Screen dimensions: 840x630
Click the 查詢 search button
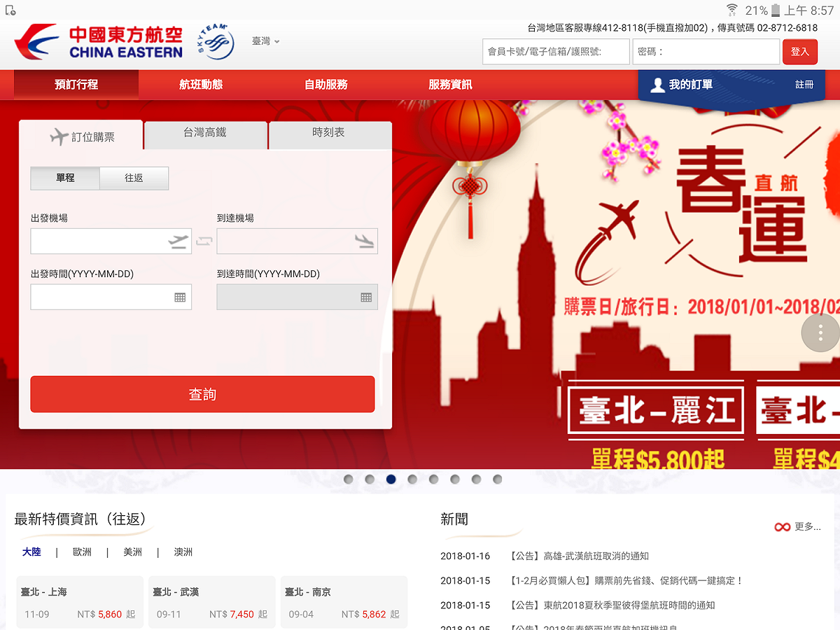pos(202,394)
